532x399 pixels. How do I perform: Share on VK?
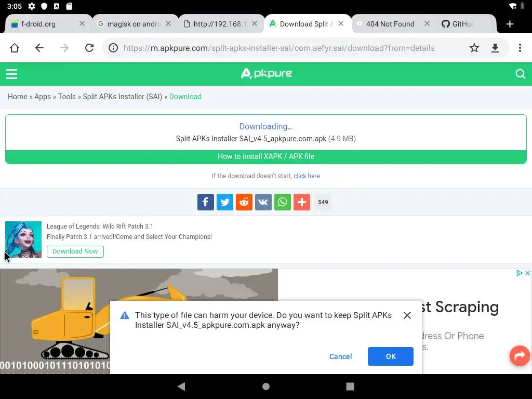(x=263, y=202)
